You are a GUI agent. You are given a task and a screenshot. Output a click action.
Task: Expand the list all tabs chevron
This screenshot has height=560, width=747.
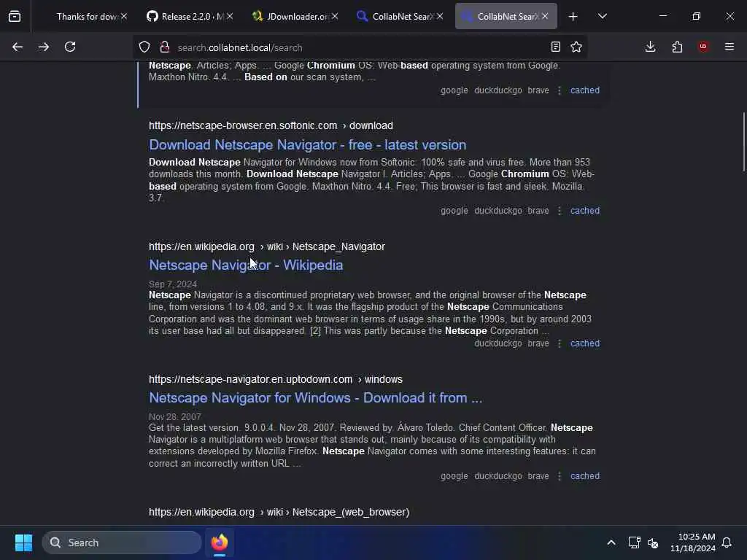tap(602, 16)
